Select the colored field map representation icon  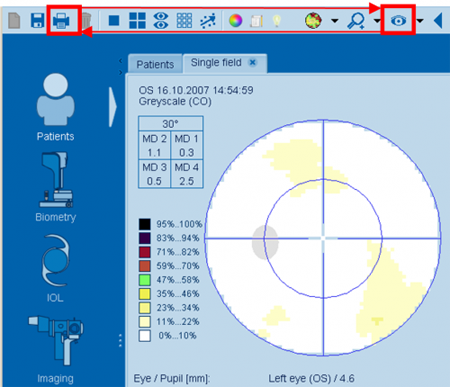click(x=313, y=21)
